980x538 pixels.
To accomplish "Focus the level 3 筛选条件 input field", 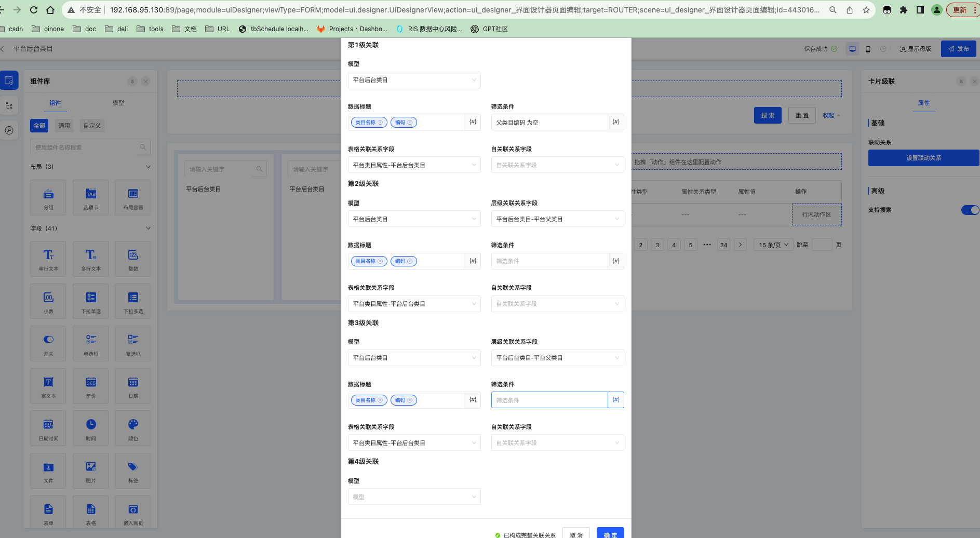I will click(549, 400).
